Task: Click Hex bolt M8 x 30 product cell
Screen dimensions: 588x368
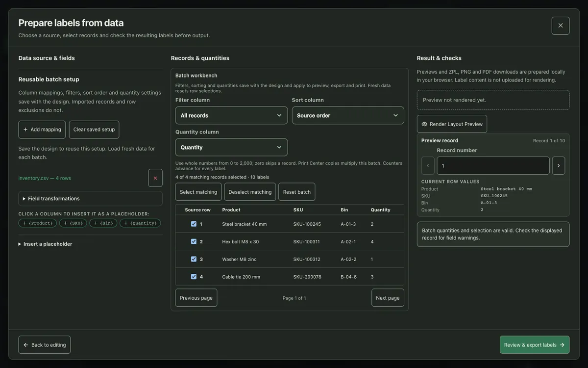Action: tap(241, 242)
